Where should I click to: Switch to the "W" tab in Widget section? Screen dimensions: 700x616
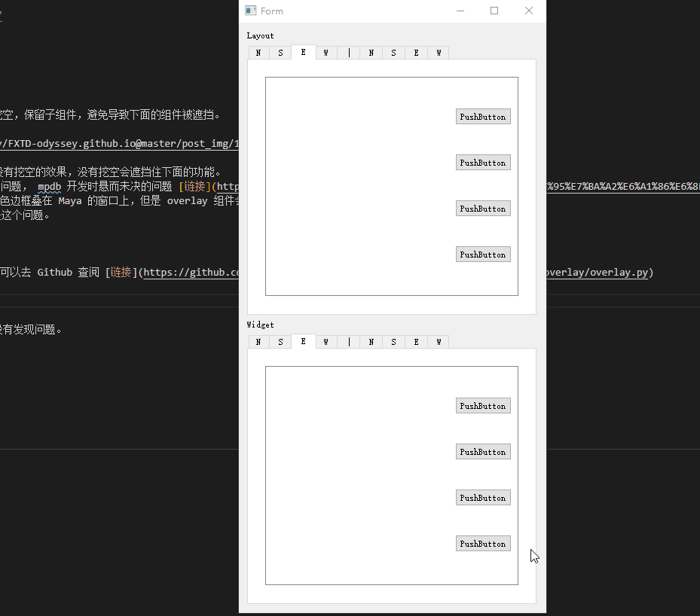[326, 341]
